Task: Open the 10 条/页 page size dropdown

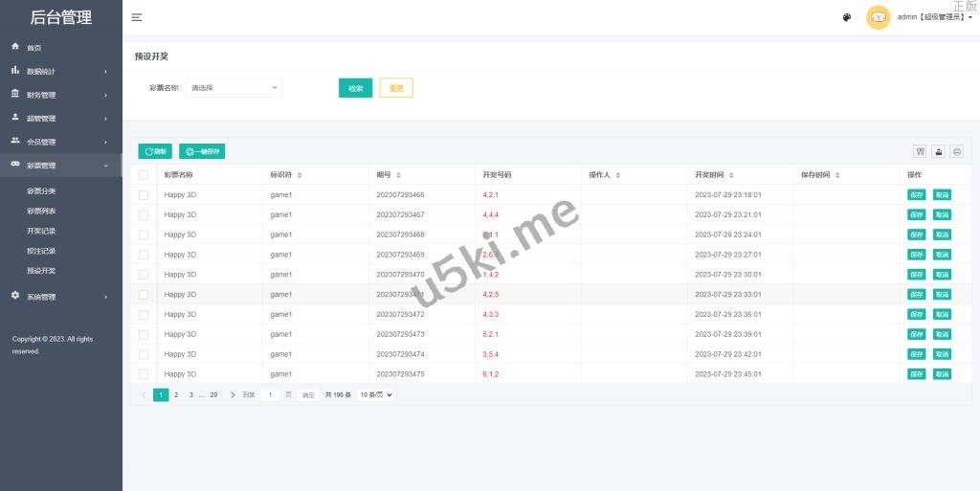Action: (376, 394)
